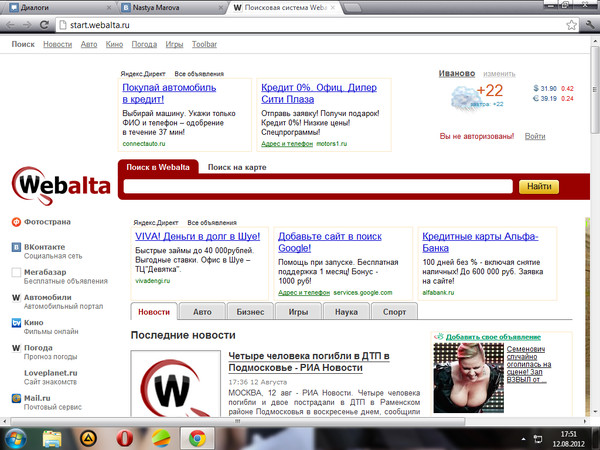
Task: Open Кредитные карты Альфа-Банка ad
Action: point(480,242)
